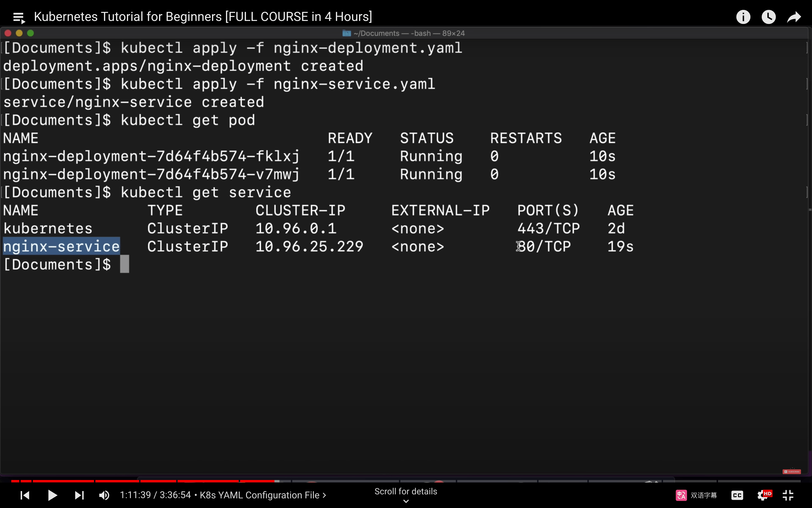This screenshot has width=812, height=508.
Task: Click the highlighted nginx-service name
Action: pyautogui.click(x=61, y=246)
